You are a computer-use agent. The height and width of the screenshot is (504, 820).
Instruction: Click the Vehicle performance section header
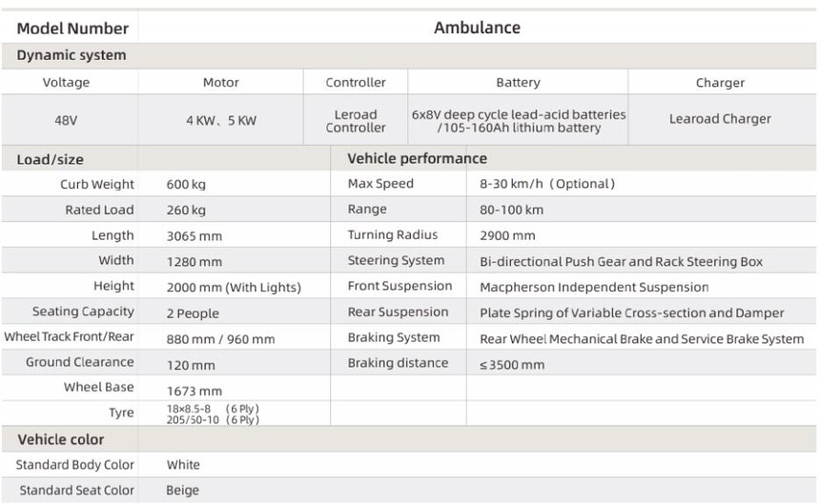point(417,158)
